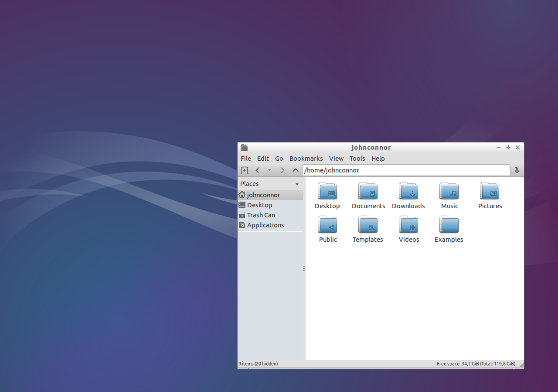Select the Desktop folder icon
The height and width of the screenshot is (392, 558).
pyautogui.click(x=327, y=191)
